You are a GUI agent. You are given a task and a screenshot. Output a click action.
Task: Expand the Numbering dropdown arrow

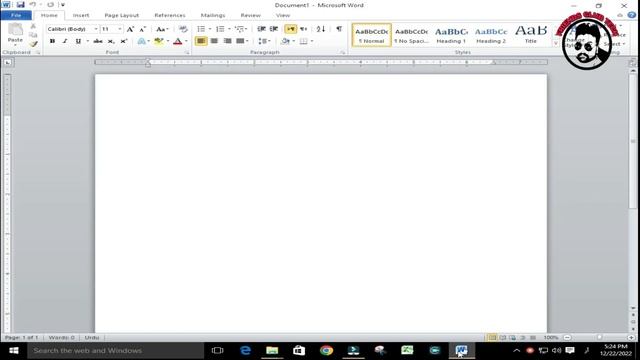point(229,29)
